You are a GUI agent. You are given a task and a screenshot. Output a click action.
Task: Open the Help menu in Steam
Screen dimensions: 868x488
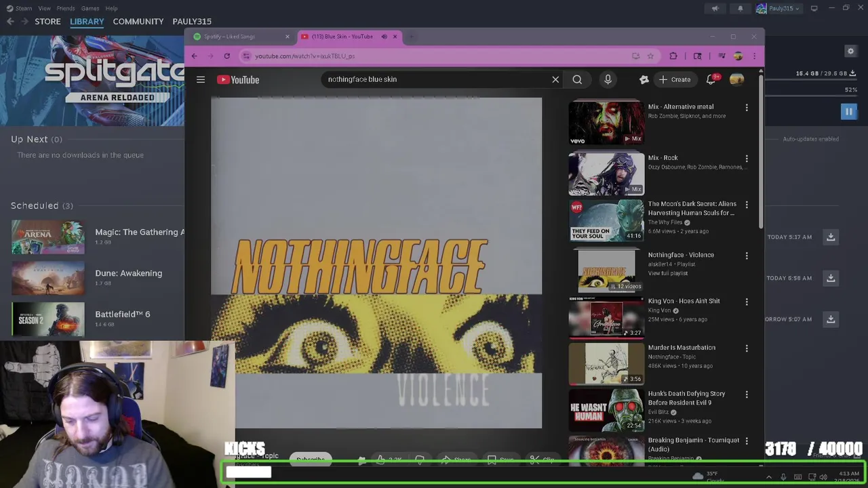tap(111, 8)
